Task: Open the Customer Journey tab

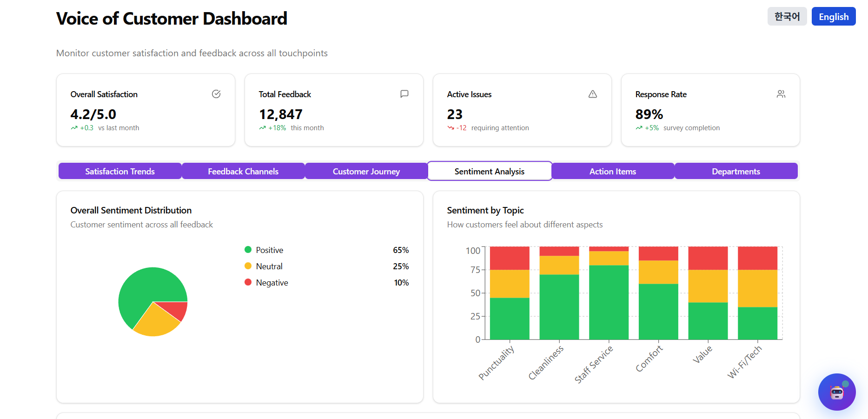Action: [x=366, y=171]
